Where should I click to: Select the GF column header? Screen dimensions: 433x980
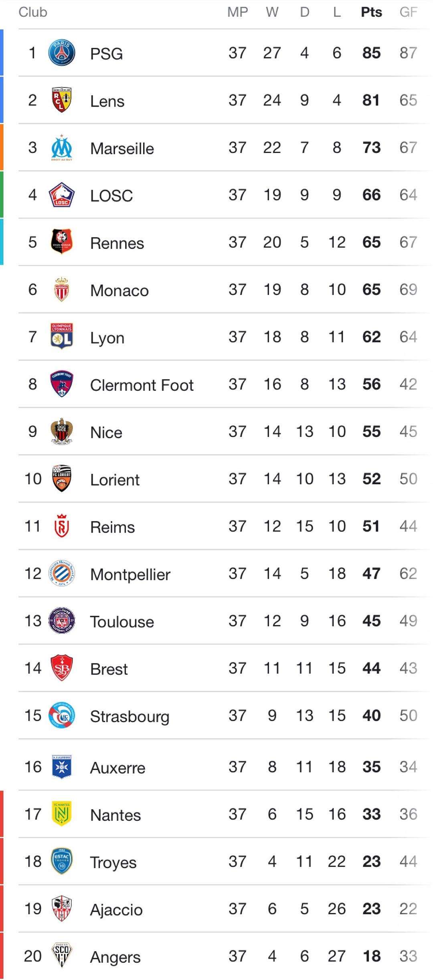tap(408, 12)
